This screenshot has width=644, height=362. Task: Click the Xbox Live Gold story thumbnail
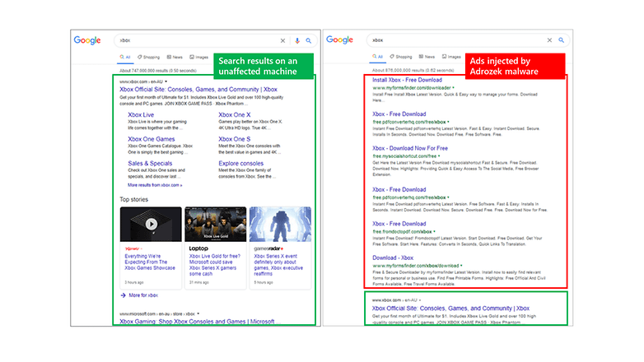coord(216,224)
